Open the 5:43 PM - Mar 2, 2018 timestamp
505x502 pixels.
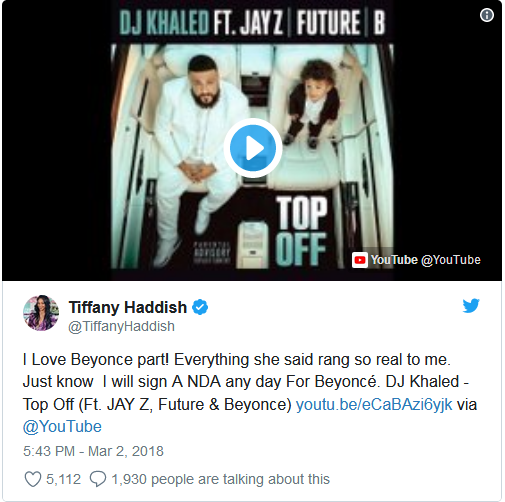tap(93, 451)
